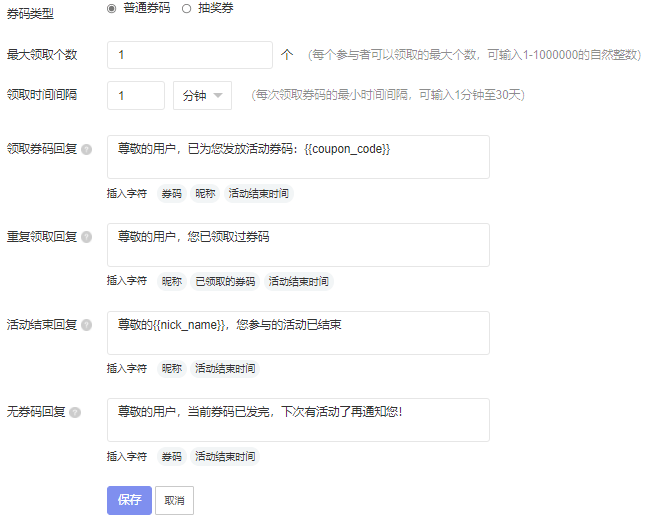Open the 分钟 time unit dropdown
Screen dimensions: 659x522
202,96
